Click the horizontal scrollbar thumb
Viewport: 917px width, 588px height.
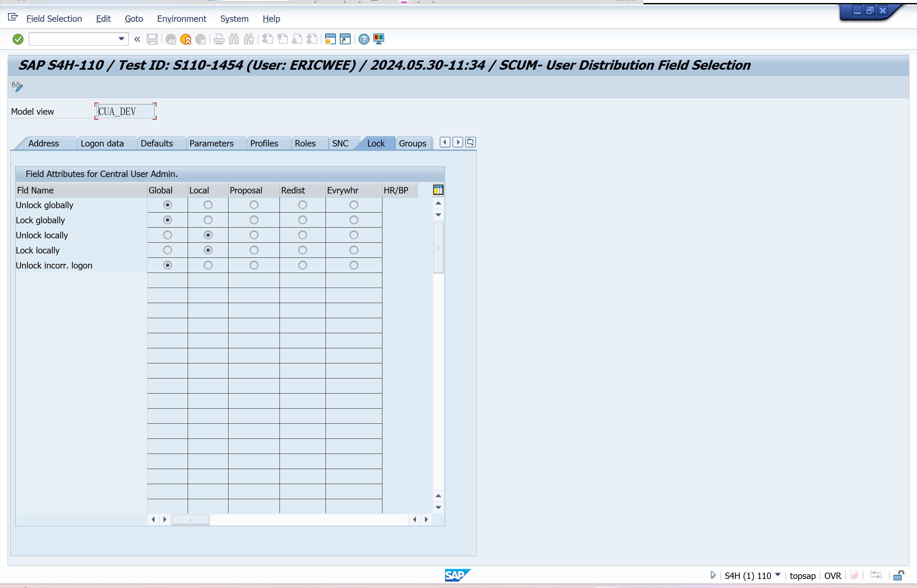click(190, 519)
